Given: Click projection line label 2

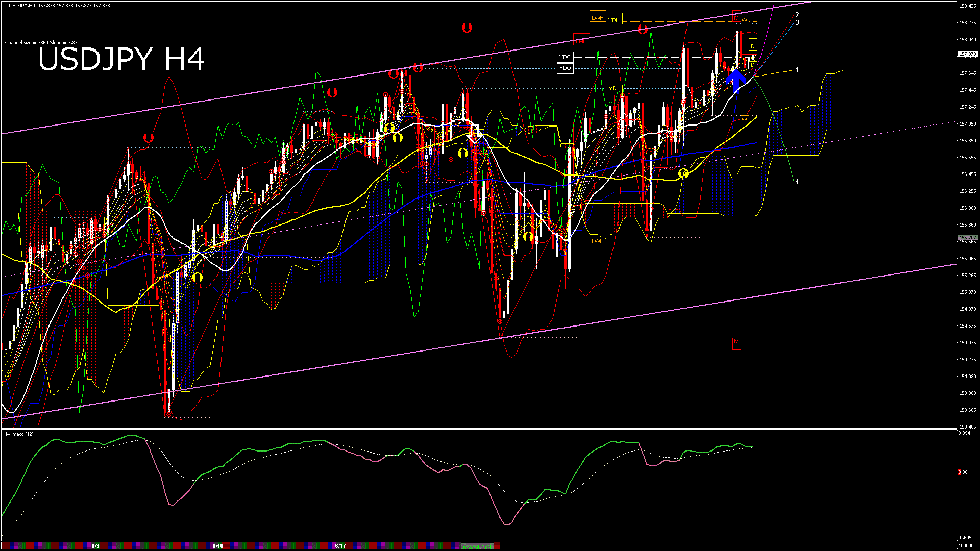Looking at the screenshot, I should [797, 15].
